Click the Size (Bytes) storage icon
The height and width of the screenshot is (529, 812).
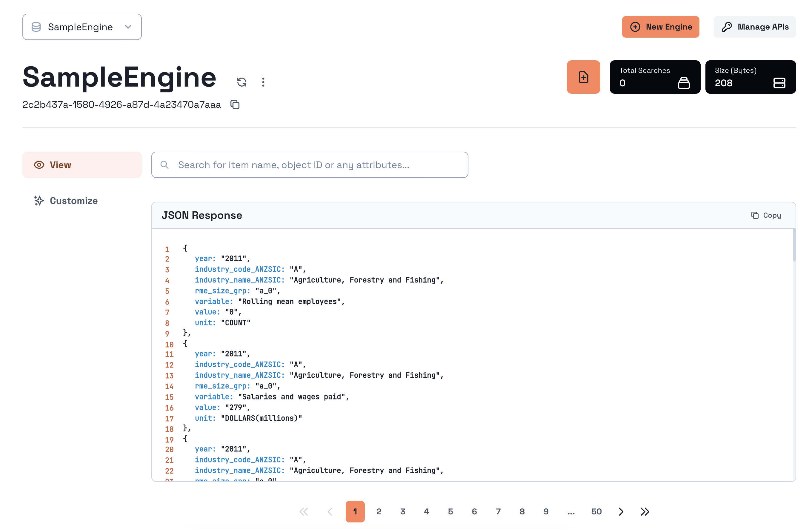[x=779, y=83]
